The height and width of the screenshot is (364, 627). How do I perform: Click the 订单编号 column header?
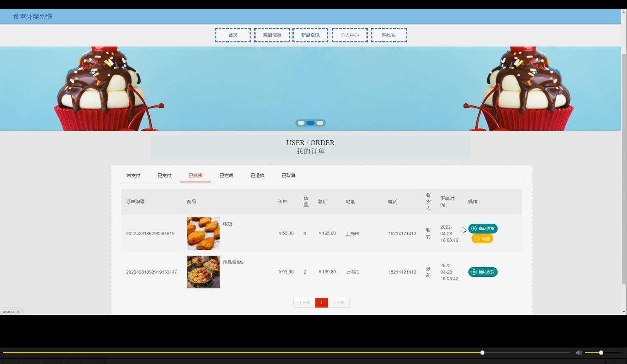click(x=135, y=202)
